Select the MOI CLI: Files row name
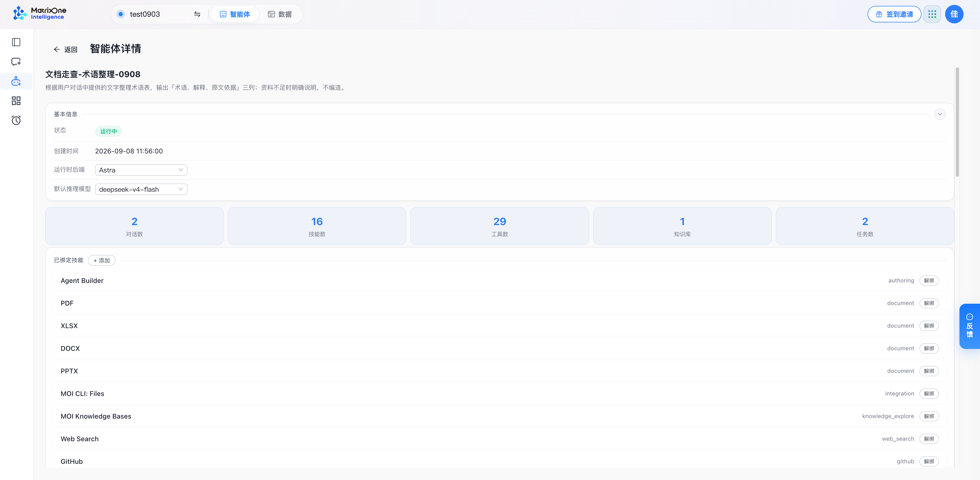The height and width of the screenshot is (480, 980). [82, 394]
